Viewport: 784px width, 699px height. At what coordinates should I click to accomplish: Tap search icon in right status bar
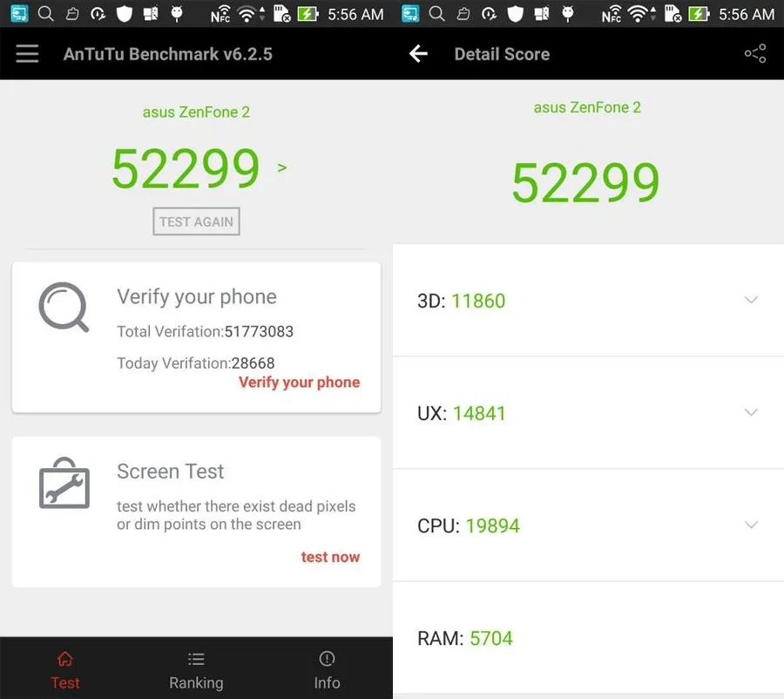coord(437,14)
